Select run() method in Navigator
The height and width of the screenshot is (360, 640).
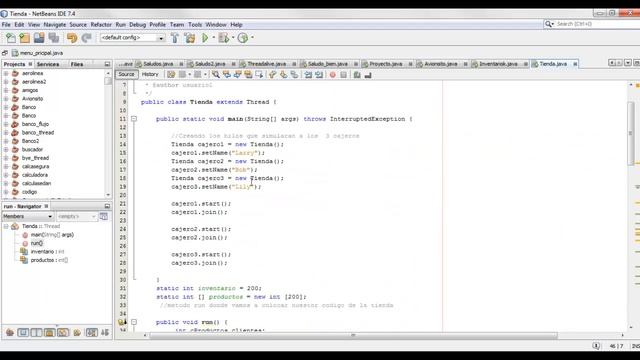(37, 243)
